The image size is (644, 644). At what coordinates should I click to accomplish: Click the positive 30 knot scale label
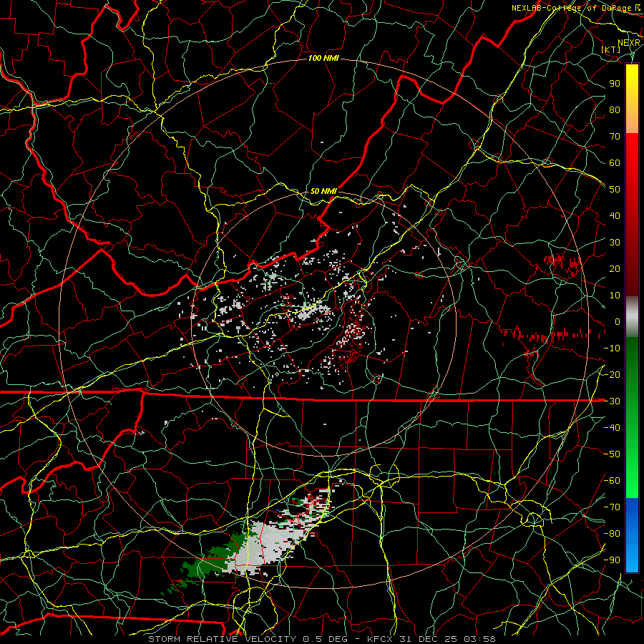pyautogui.click(x=615, y=243)
